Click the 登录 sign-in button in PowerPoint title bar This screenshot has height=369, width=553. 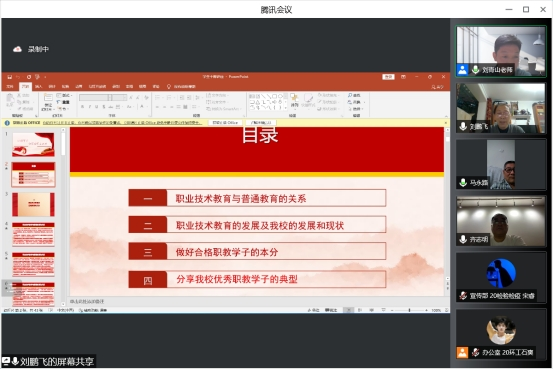coord(388,77)
